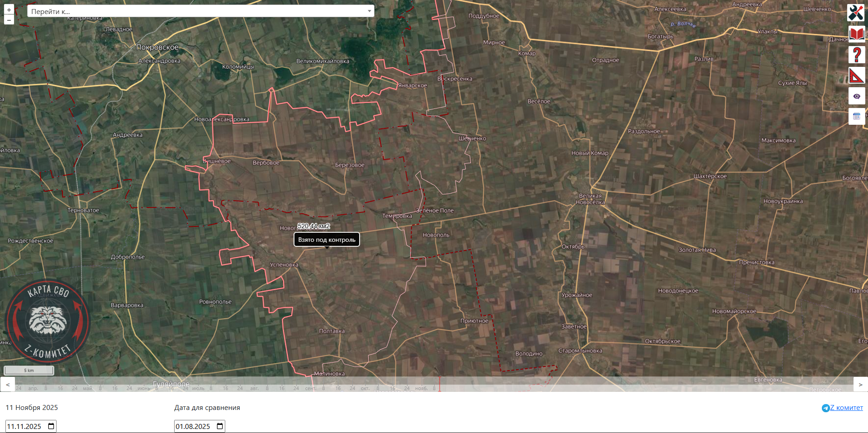Click the "Новомайорское" map label
Image resolution: width=868 pixels, height=433 pixels.
[734, 311]
